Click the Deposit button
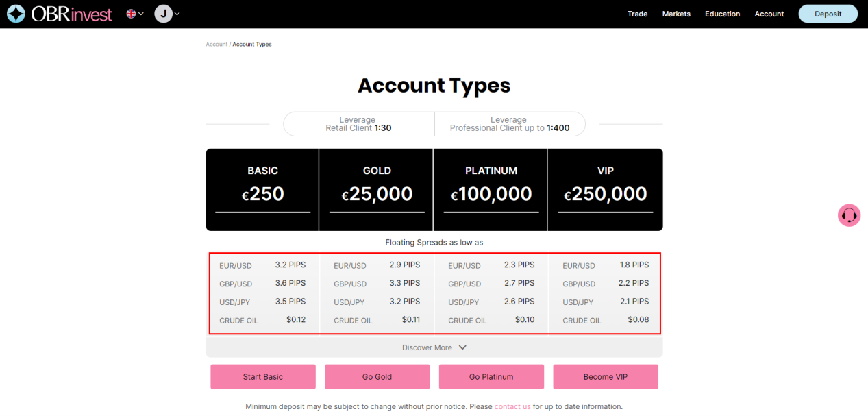This screenshot has height=416, width=868. 828,13
